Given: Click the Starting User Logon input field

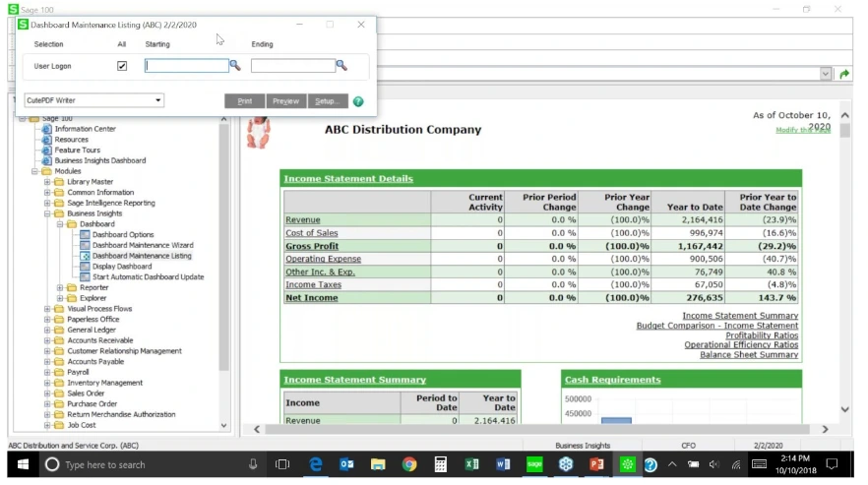Looking at the screenshot, I should coord(187,65).
